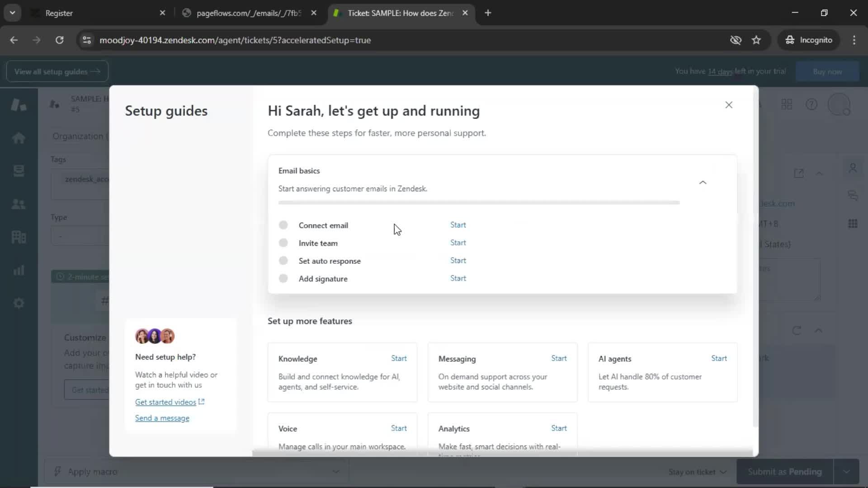This screenshot has height=488, width=868.
Task: Click View all setup guides button
Action: [57, 71]
